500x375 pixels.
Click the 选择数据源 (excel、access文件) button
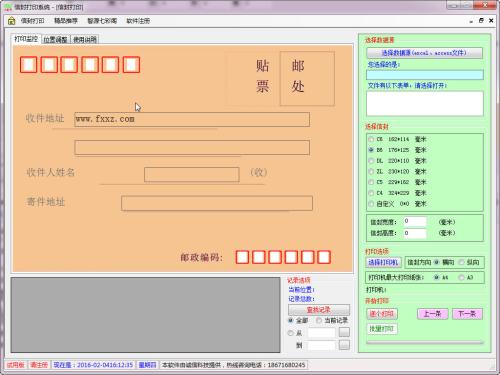[x=424, y=53]
